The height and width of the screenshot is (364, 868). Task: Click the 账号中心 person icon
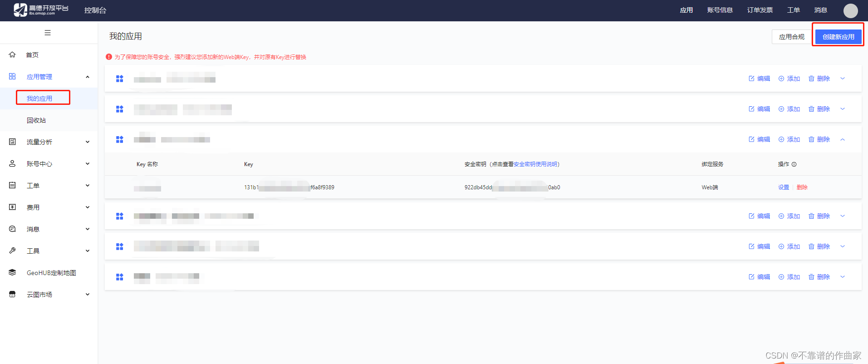(12, 163)
